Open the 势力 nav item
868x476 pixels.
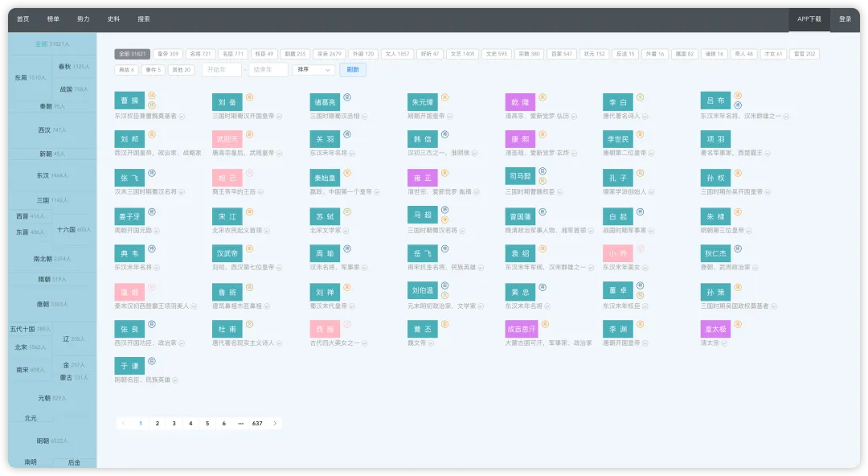point(83,18)
